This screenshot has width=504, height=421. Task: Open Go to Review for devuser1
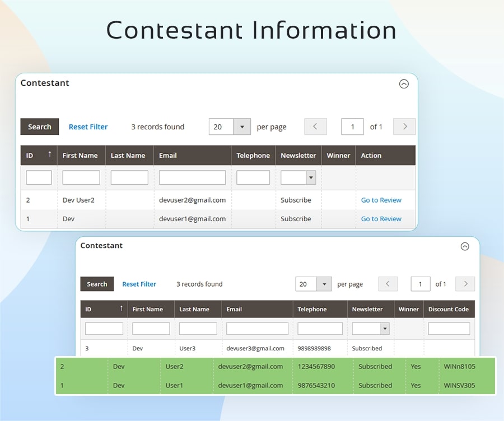pyautogui.click(x=381, y=219)
